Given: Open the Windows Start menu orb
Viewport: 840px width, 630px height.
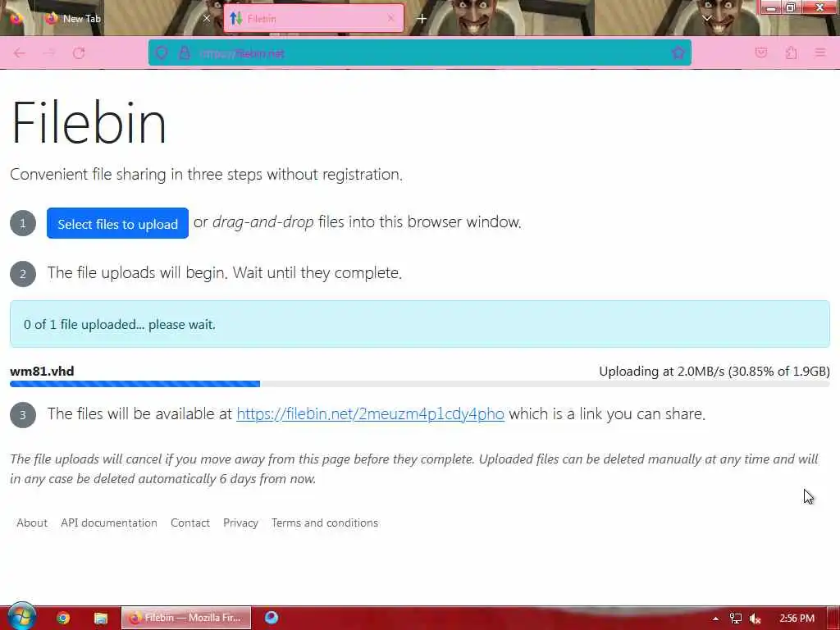Looking at the screenshot, I should coord(21,617).
